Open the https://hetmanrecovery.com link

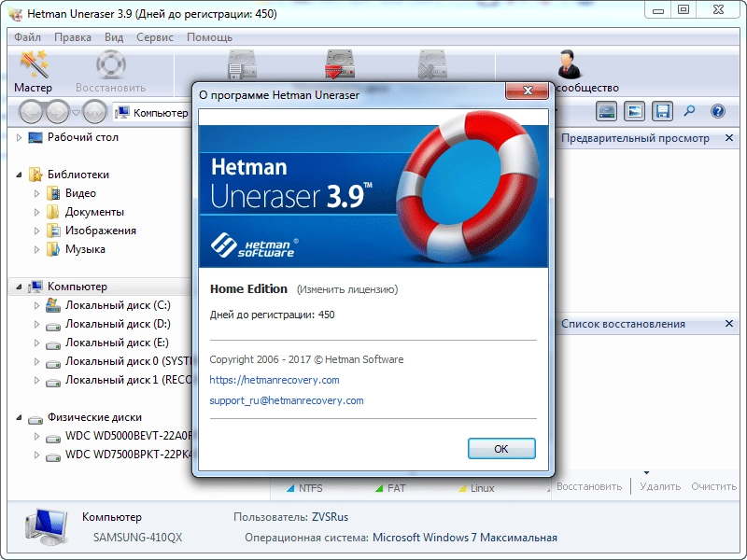(275, 380)
